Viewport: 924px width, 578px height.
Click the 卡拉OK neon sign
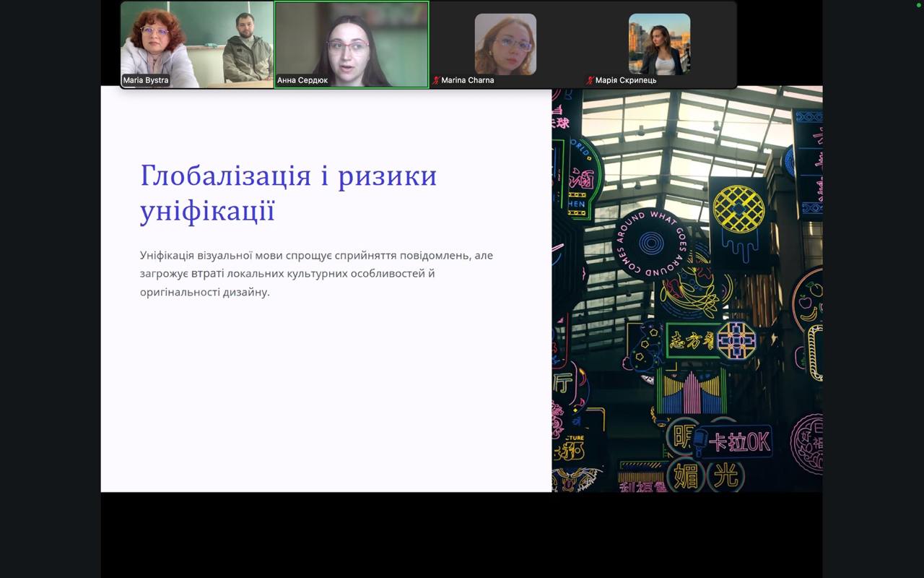coord(738,441)
